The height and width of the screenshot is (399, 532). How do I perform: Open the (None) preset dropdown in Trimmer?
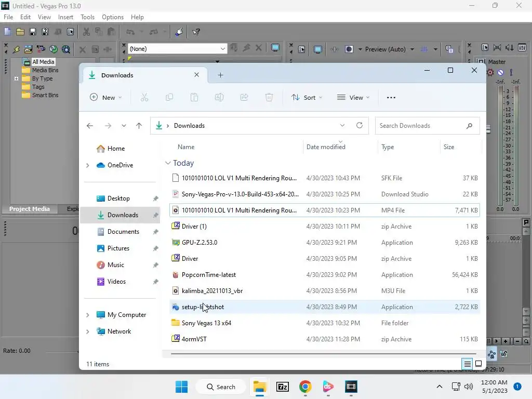point(222,49)
